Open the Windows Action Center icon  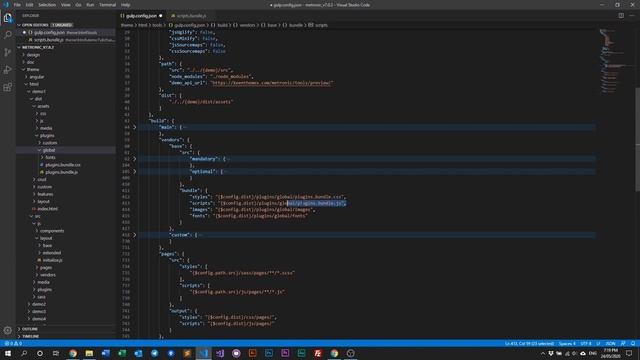pos(629,353)
